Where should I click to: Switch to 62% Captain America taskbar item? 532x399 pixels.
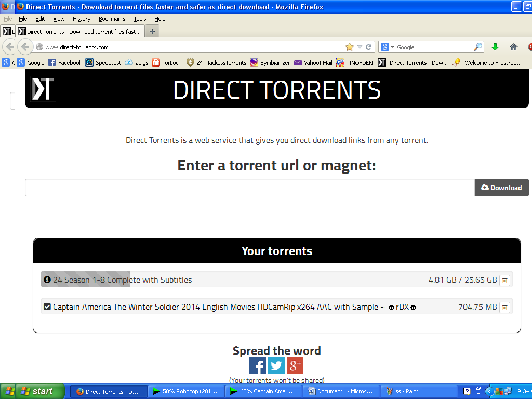click(x=263, y=392)
